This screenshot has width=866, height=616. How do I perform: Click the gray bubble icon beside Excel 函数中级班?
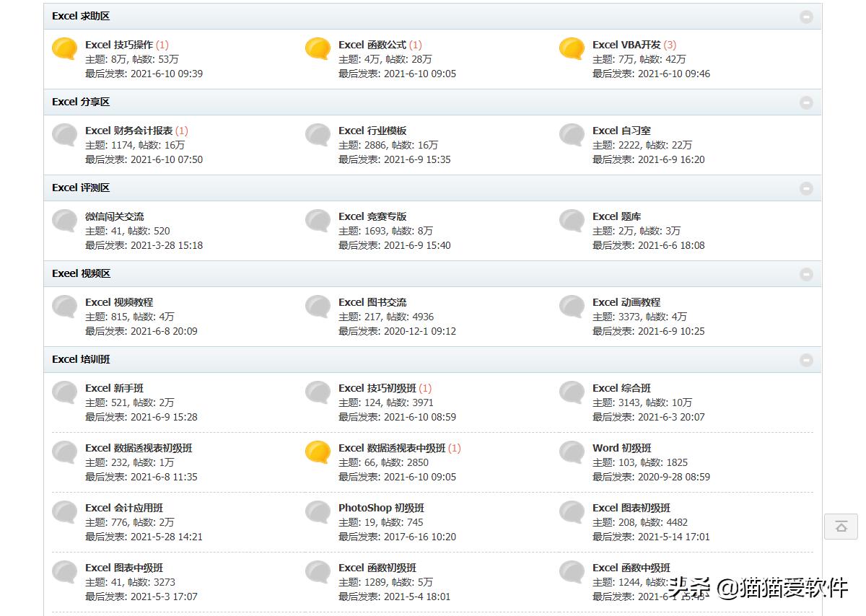point(572,572)
